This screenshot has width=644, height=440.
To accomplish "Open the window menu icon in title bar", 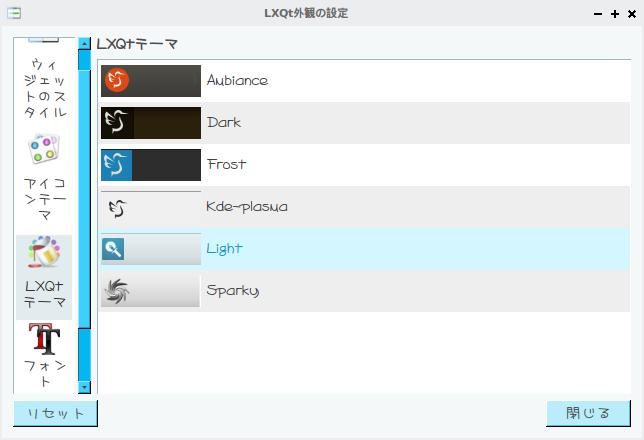I will click(14, 13).
